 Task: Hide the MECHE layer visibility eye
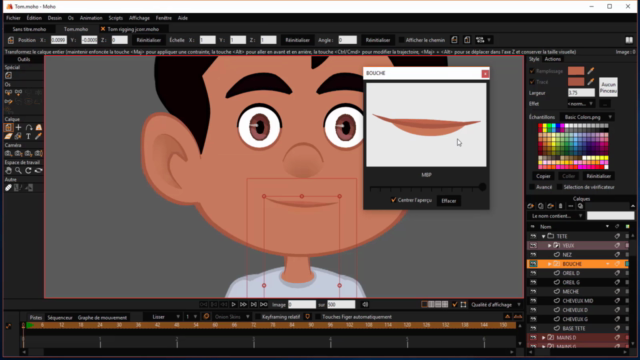click(533, 291)
